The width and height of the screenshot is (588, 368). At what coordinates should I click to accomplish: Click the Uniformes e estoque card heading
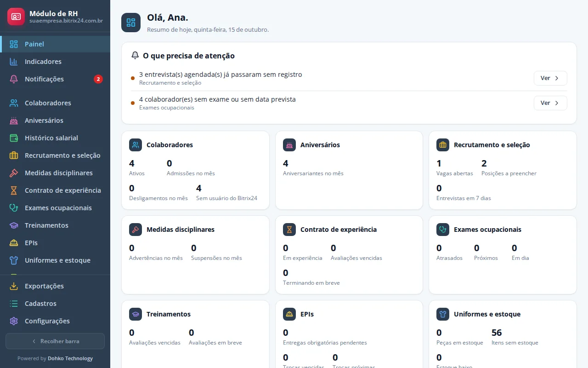(x=487, y=314)
